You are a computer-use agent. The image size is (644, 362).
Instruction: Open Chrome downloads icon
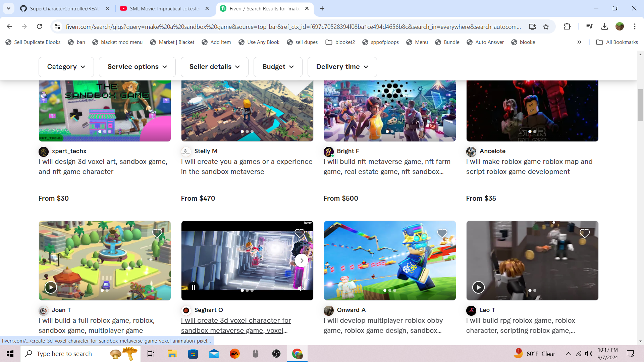(604, 26)
